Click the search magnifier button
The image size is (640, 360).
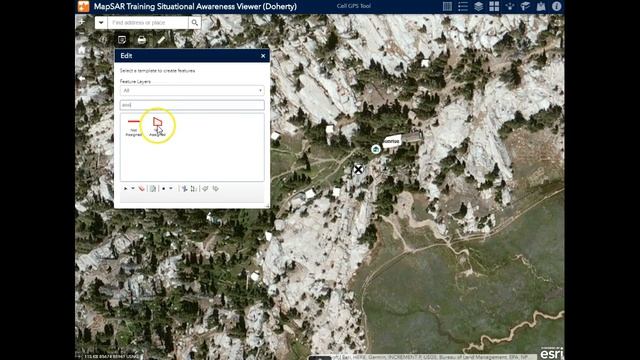pos(195,23)
